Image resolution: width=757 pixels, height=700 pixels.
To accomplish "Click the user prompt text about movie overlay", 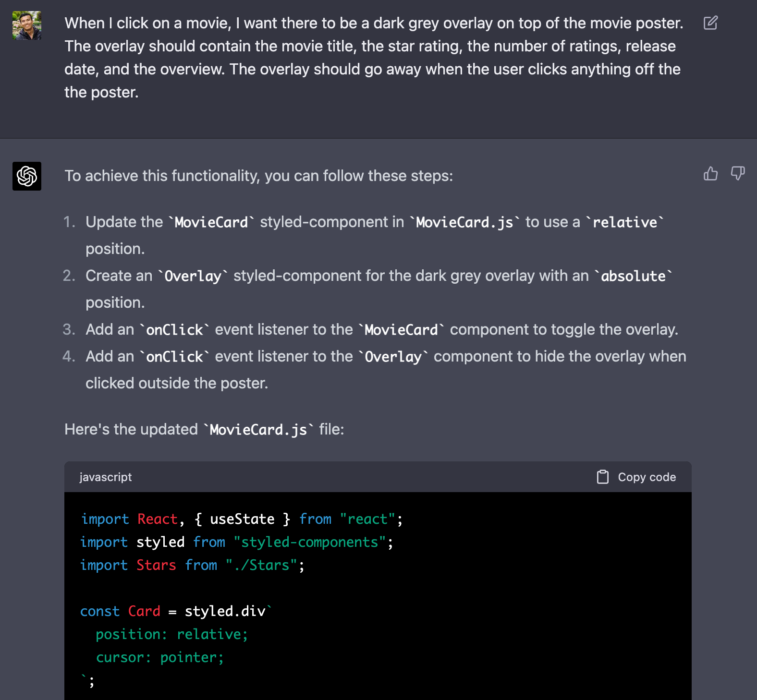I will [x=374, y=58].
